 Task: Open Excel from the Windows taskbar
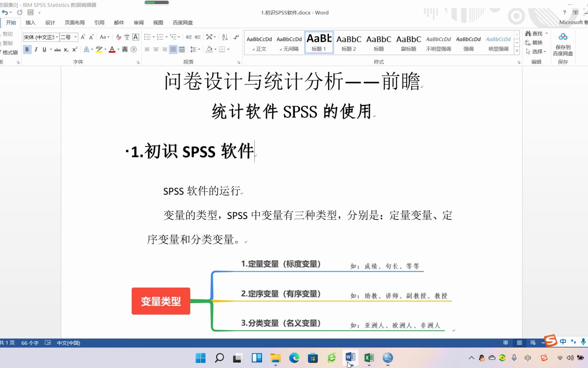(369, 358)
